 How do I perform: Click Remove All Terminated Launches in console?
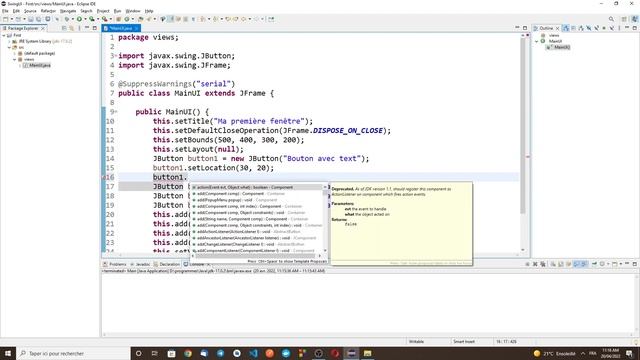coord(543,264)
